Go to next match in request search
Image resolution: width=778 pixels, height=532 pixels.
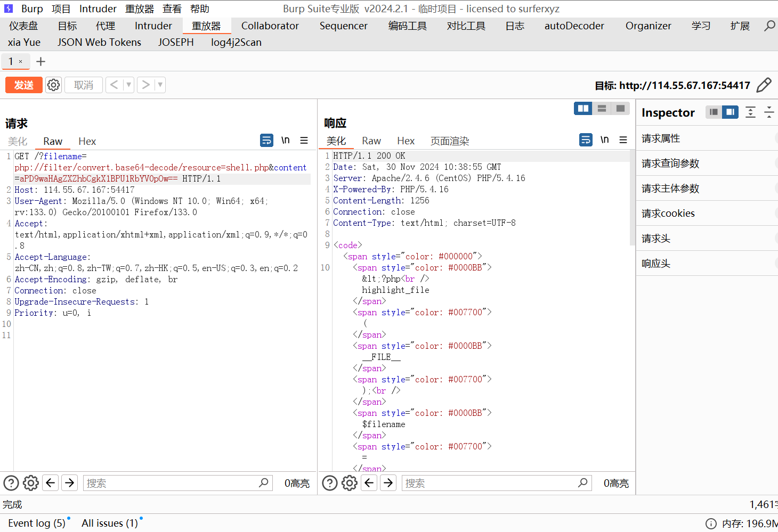[x=70, y=483]
